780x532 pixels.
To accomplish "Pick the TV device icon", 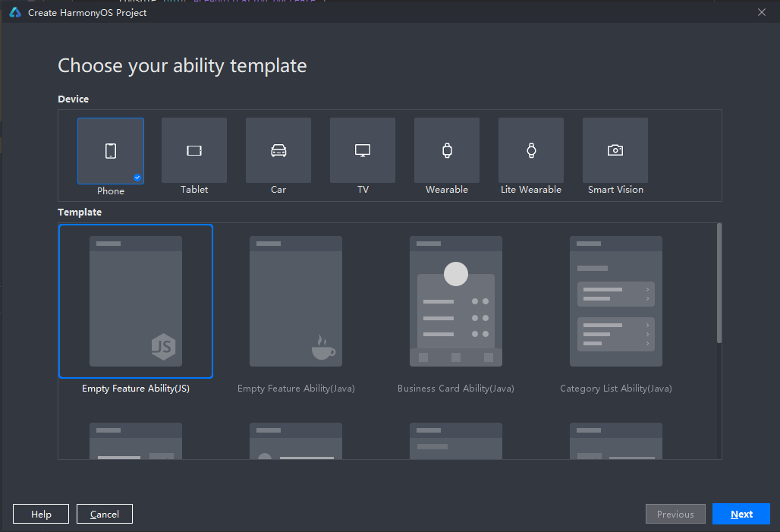I will pos(363,150).
